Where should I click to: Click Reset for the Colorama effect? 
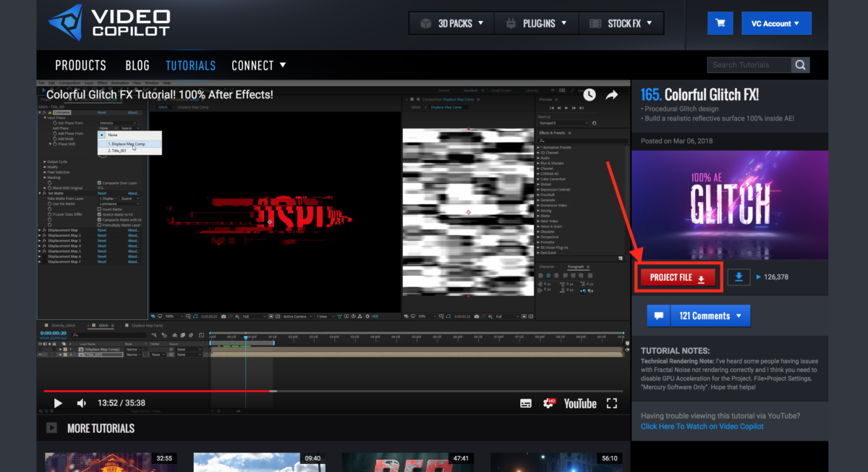point(102,113)
